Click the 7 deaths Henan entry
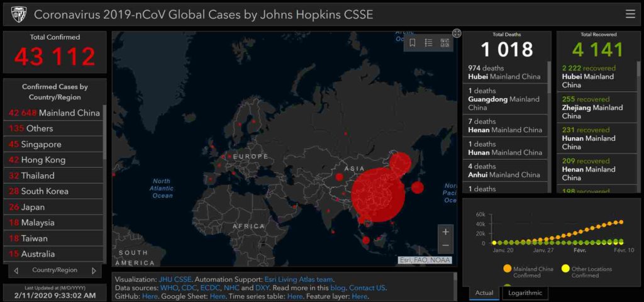644x302 pixels. [x=505, y=126]
